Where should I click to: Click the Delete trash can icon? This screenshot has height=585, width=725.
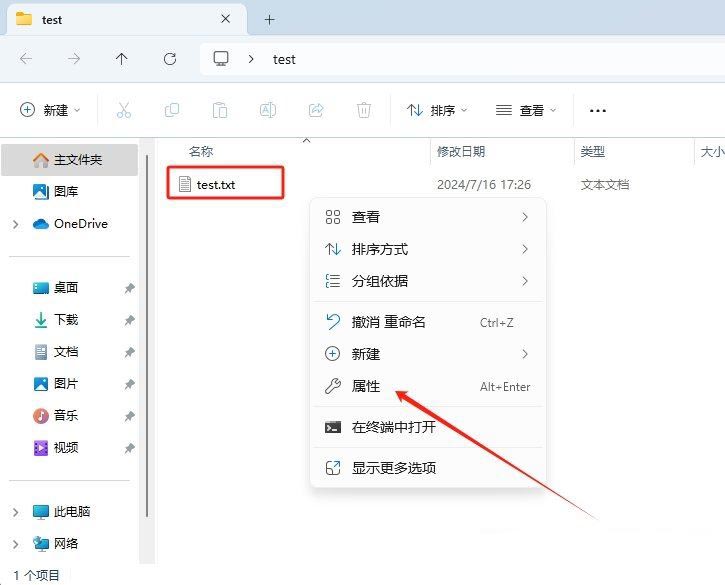tap(364, 110)
